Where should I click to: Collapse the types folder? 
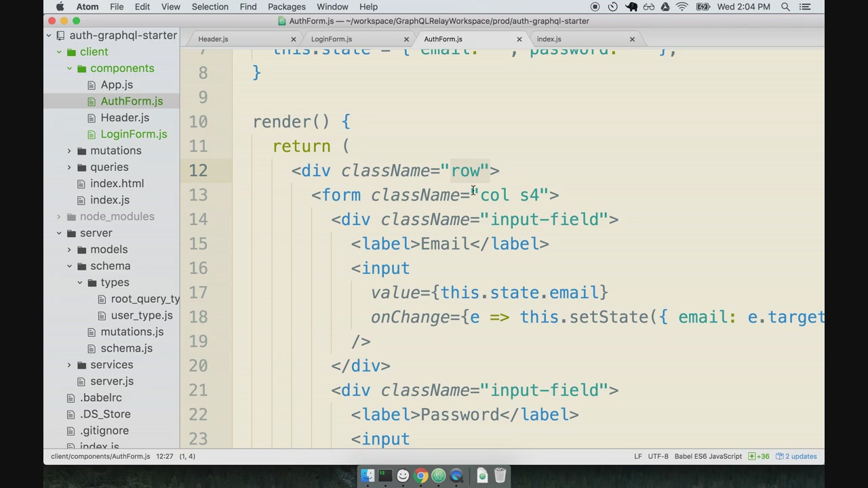click(x=79, y=283)
